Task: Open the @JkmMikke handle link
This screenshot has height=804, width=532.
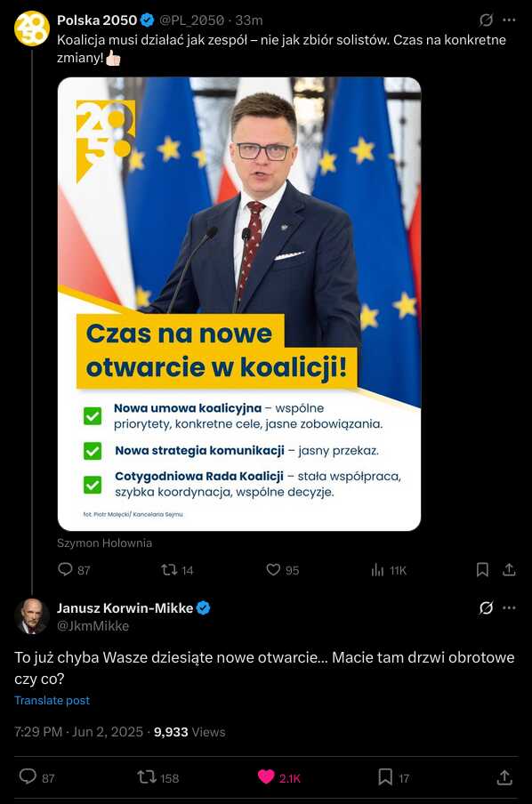Action: tap(93, 626)
